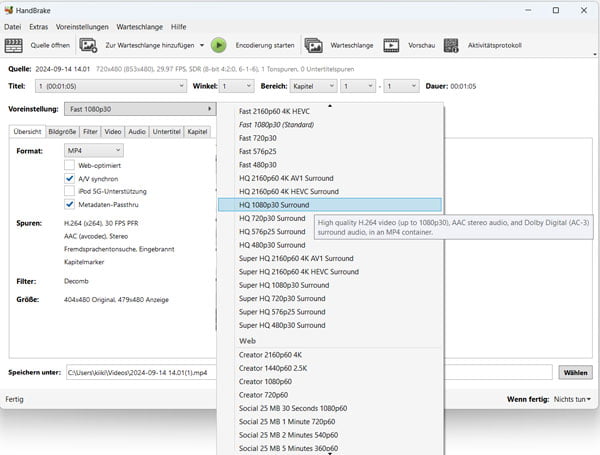Click the Quelle öffnen film icon
600x455 pixels.
pos(14,45)
